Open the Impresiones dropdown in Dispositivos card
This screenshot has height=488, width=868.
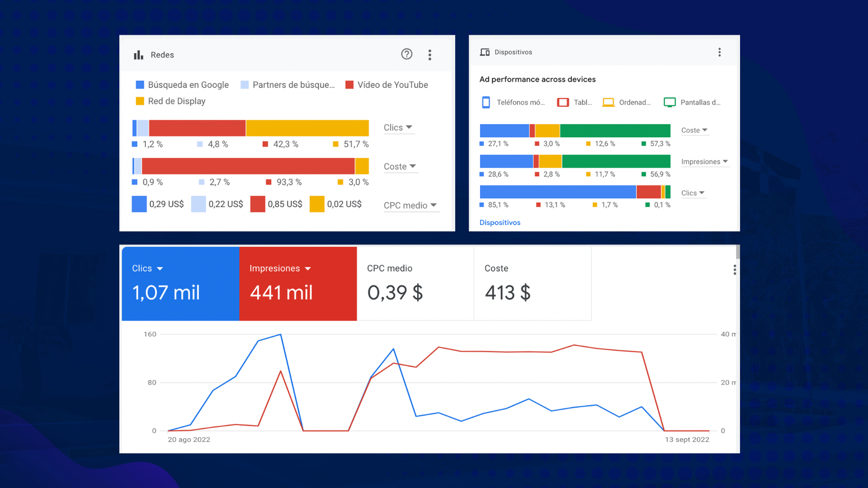[705, 162]
